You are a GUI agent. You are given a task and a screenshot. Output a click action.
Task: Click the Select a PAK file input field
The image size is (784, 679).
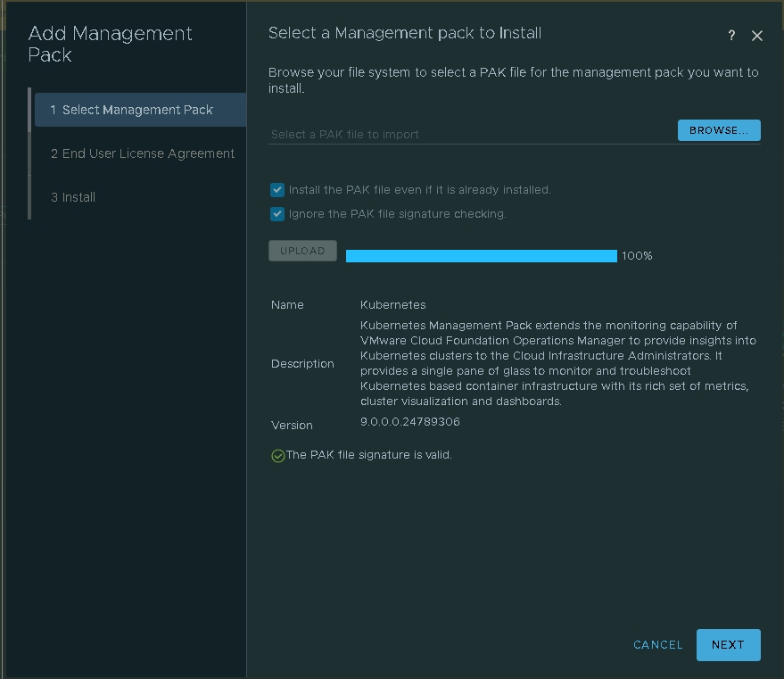pyautogui.click(x=472, y=134)
